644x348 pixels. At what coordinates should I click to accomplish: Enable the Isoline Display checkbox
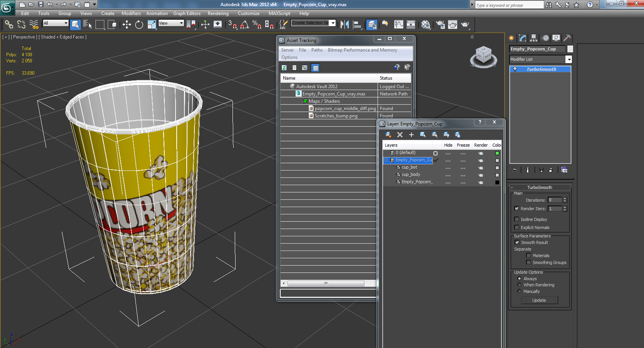(x=517, y=220)
